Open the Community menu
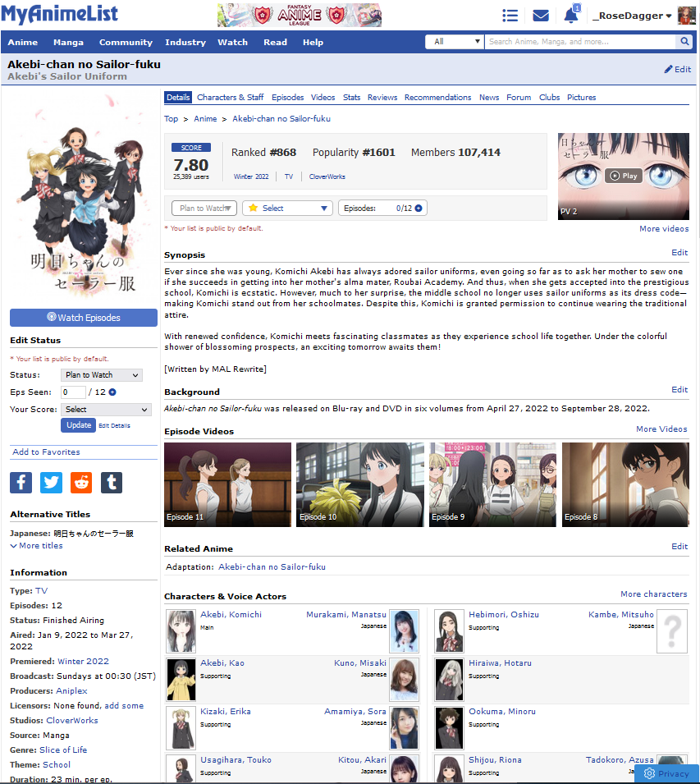 coord(126,42)
